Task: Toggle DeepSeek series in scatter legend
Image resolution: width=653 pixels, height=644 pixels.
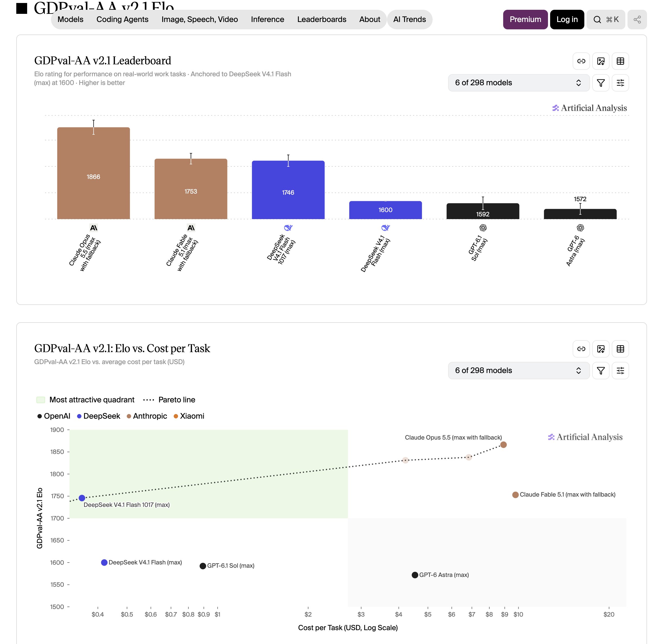Action: pos(98,416)
